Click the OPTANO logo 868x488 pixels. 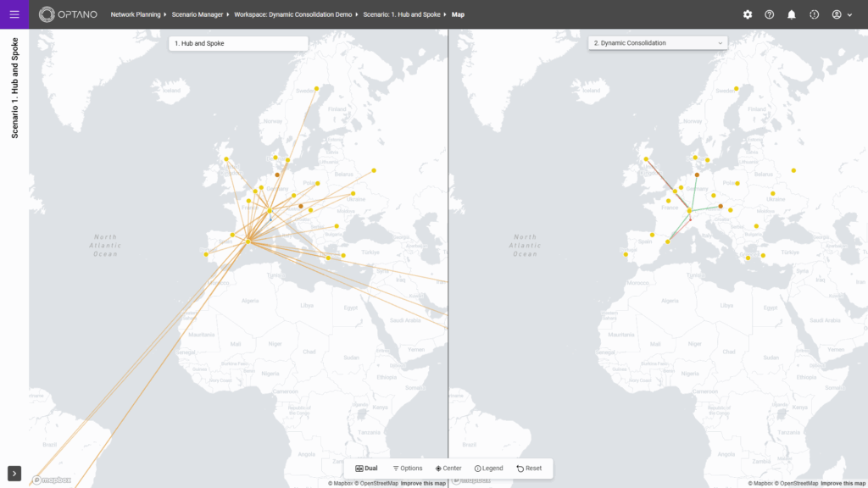tap(69, 14)
